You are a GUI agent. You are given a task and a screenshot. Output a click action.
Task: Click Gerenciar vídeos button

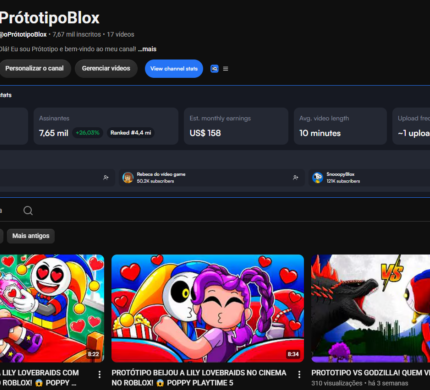(x=106, y=68)
